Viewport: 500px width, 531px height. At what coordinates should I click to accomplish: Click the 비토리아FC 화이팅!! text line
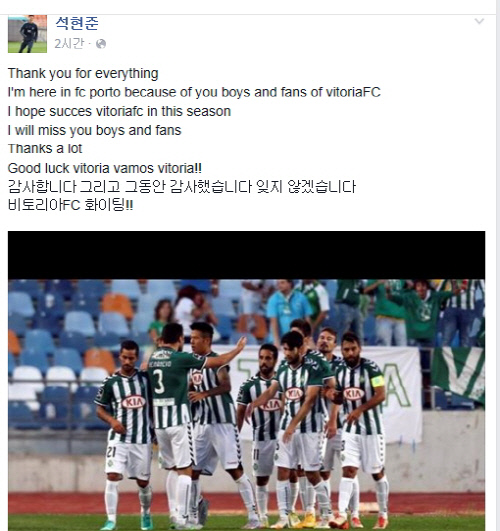click(x=70, y=205)
